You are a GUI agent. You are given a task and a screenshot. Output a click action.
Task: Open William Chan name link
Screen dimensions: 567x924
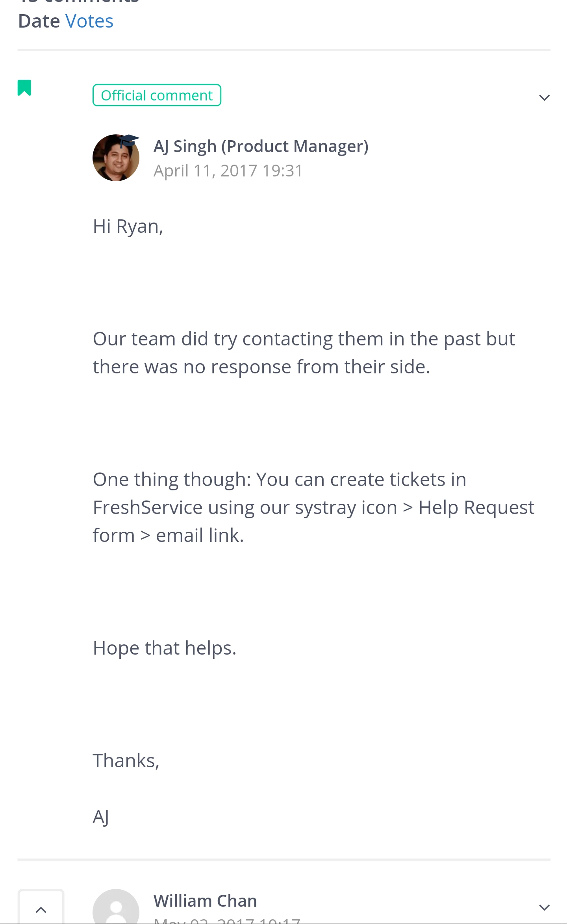(x=205, y=901)
